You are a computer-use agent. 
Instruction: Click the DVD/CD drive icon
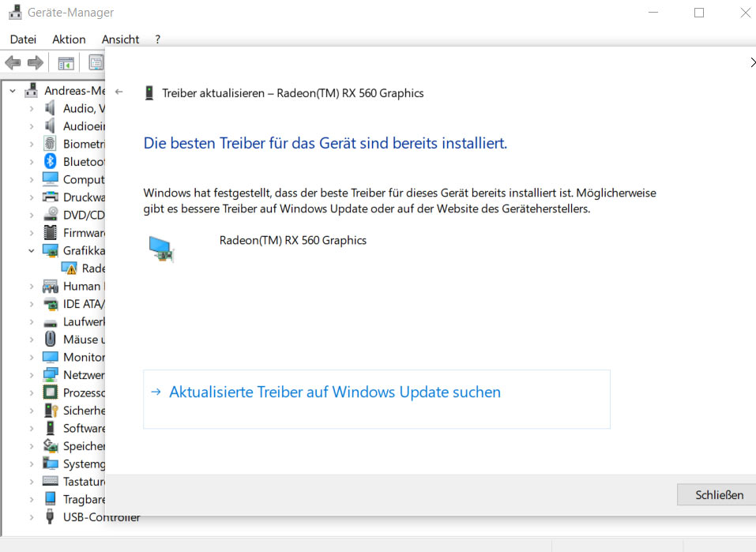click(50, 215)
